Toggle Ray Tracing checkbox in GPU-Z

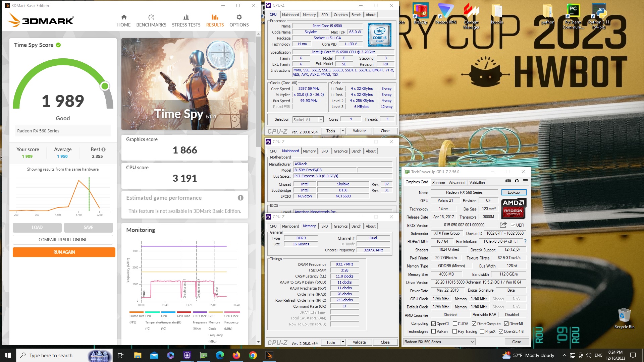coord(454,331)
